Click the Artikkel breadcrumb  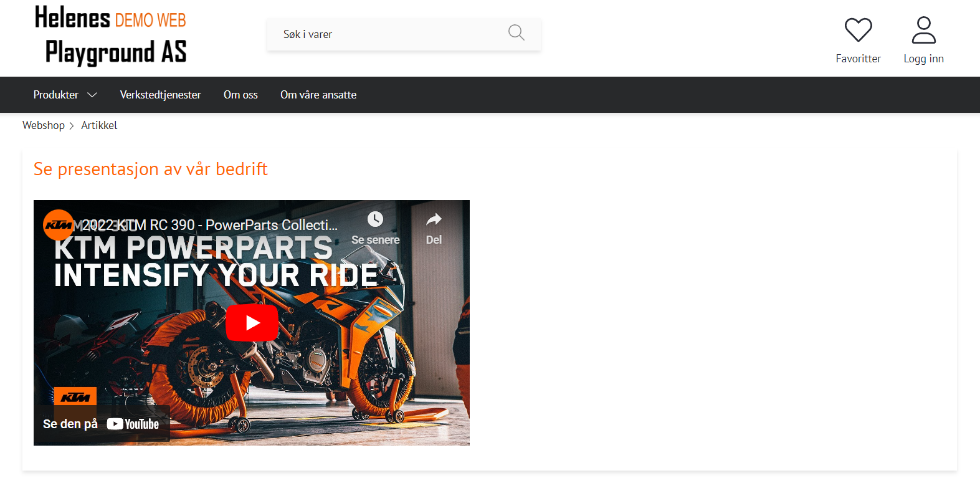(x=99, y=125)
